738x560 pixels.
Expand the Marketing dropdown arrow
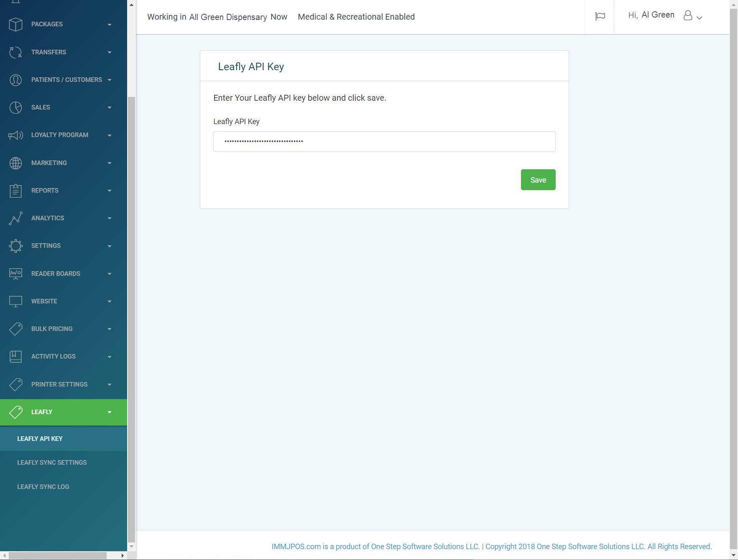pos(110,163)
